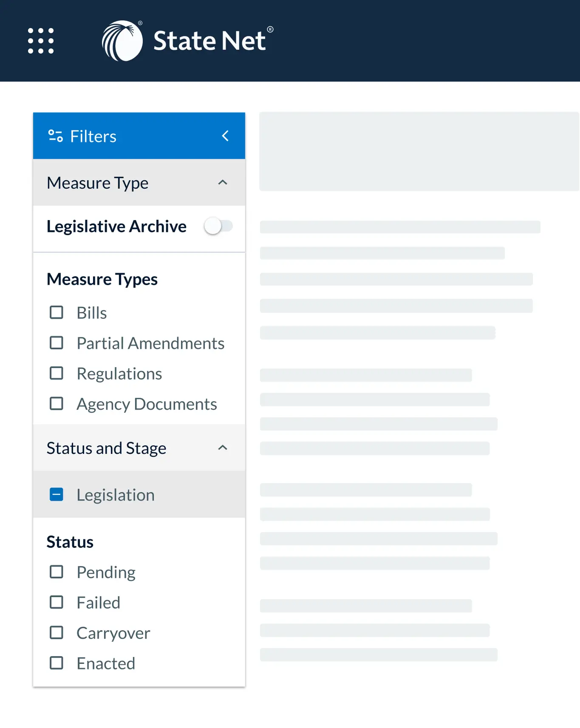
Task: Select the Agency Documents checkbox
Action: [57, 404]
